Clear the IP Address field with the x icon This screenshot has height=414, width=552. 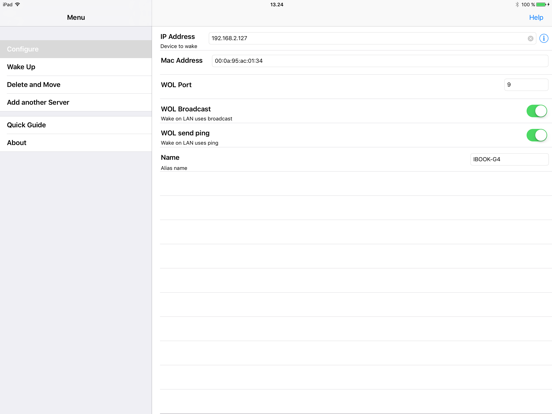[530, 38]
